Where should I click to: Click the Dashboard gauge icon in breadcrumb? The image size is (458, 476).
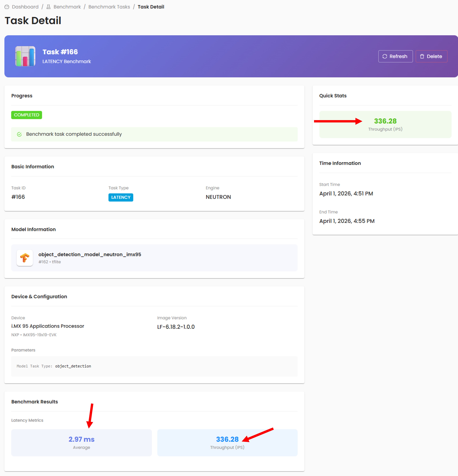click(x=7, y=7)
